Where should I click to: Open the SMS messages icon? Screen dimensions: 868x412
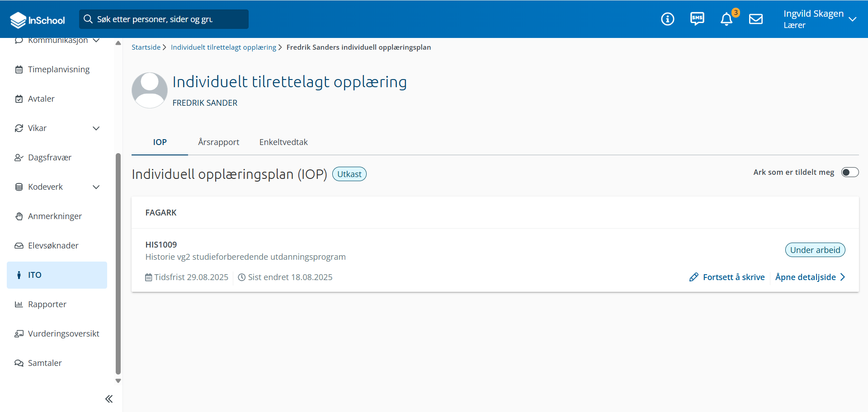pos(697,19)
